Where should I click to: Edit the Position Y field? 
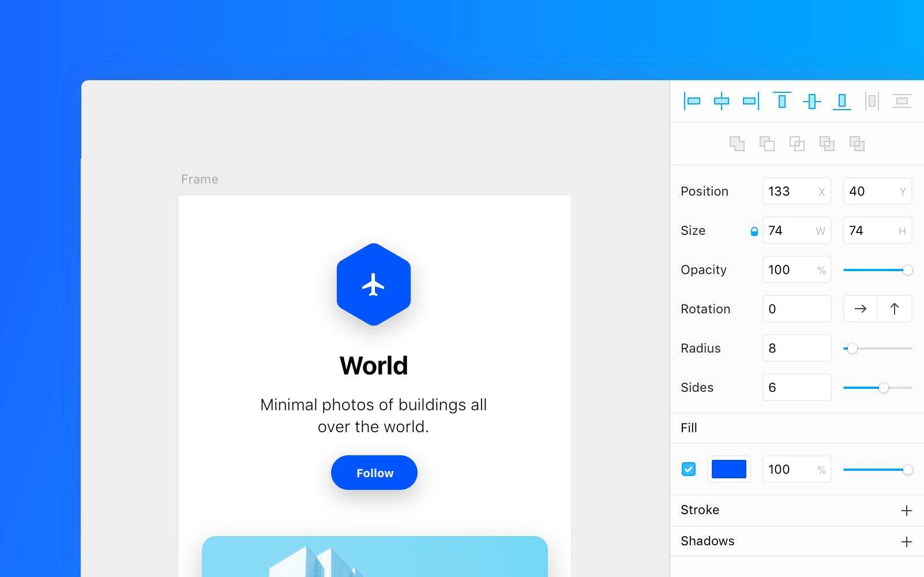click(878, 191)
